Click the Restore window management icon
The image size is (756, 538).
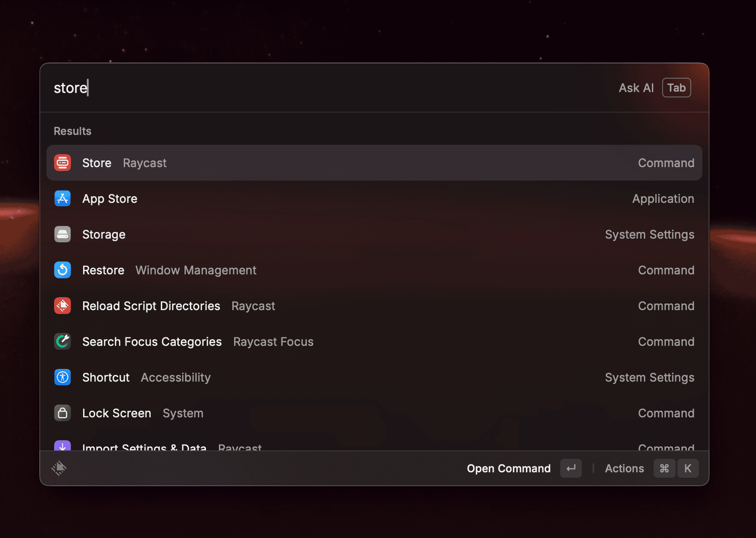click(63, 270)
